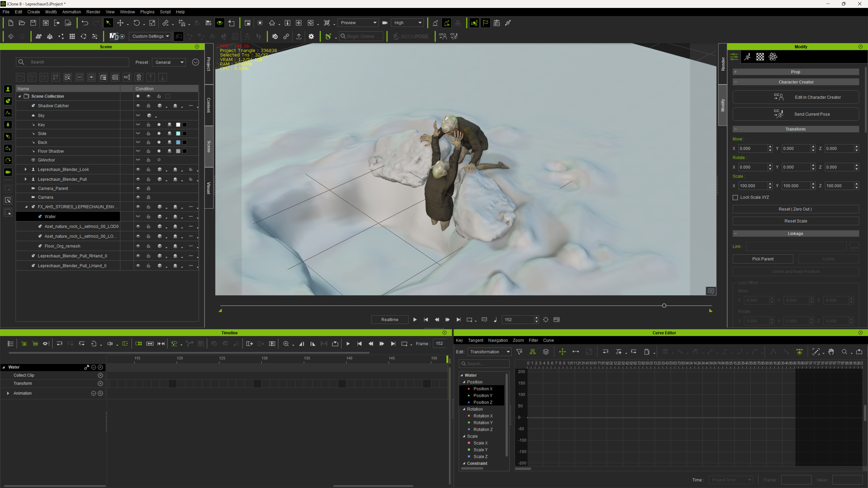Click the rename RE icon in Scene panel

pos(127,77)
